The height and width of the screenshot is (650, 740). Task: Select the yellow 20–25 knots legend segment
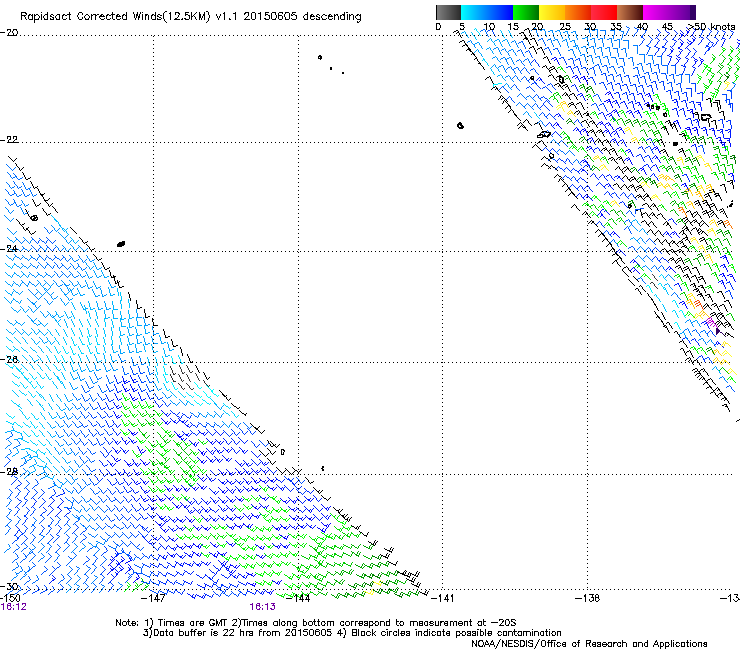click(552, 12)
